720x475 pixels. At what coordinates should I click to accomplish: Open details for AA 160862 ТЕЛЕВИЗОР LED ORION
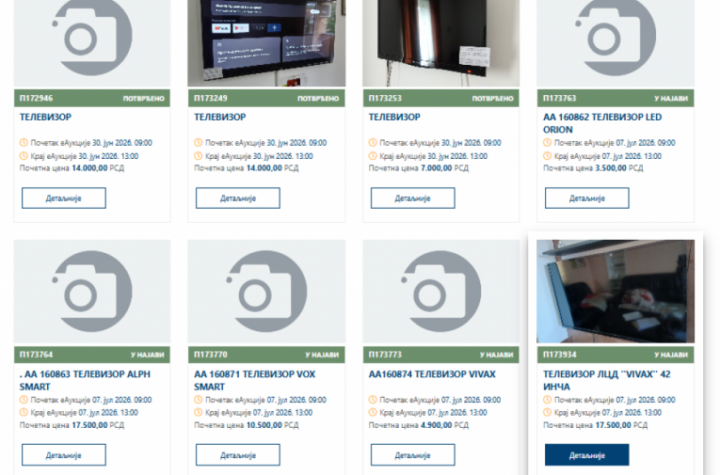click(x=587, y=198)
